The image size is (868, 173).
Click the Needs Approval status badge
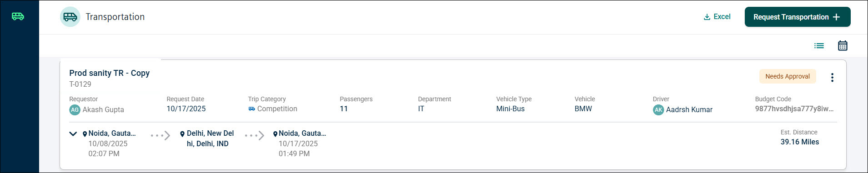pos(788,76)
